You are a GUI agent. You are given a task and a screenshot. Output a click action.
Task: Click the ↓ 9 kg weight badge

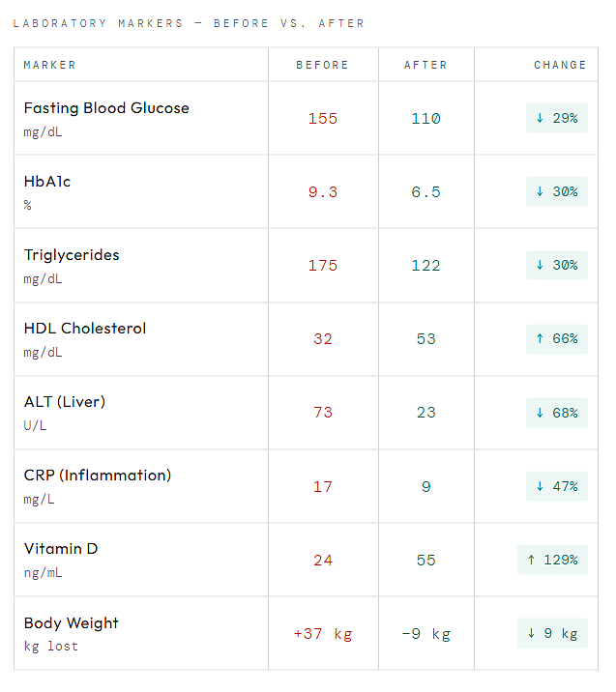552,634
